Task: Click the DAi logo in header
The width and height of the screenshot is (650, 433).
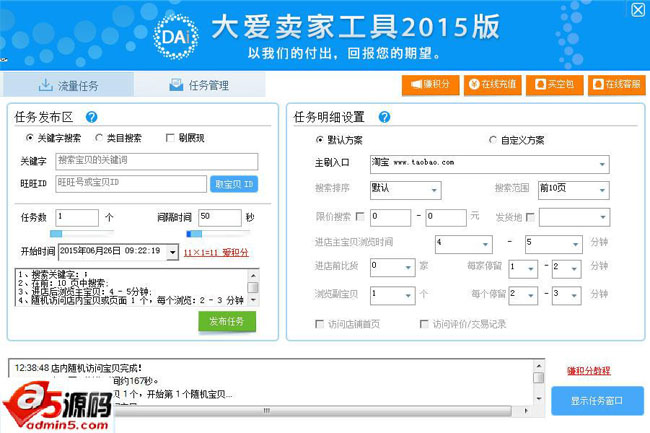Action: coord(176,37)
